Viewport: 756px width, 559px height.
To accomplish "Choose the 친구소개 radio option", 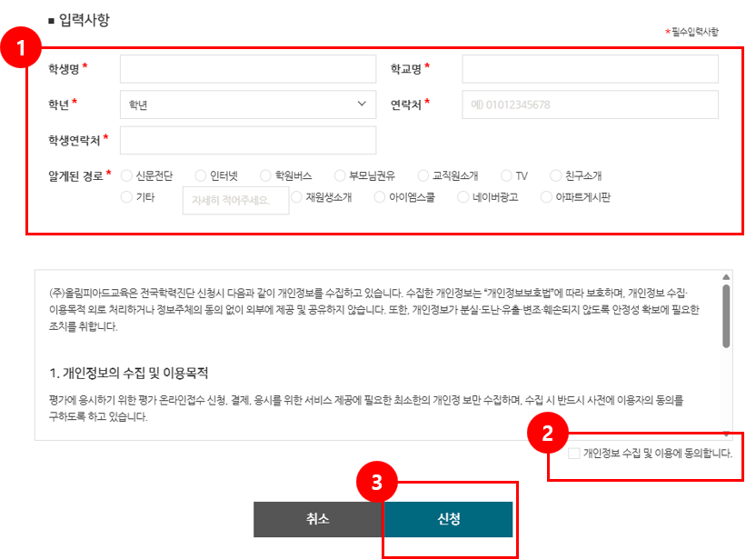I will (x=556, y=175).
